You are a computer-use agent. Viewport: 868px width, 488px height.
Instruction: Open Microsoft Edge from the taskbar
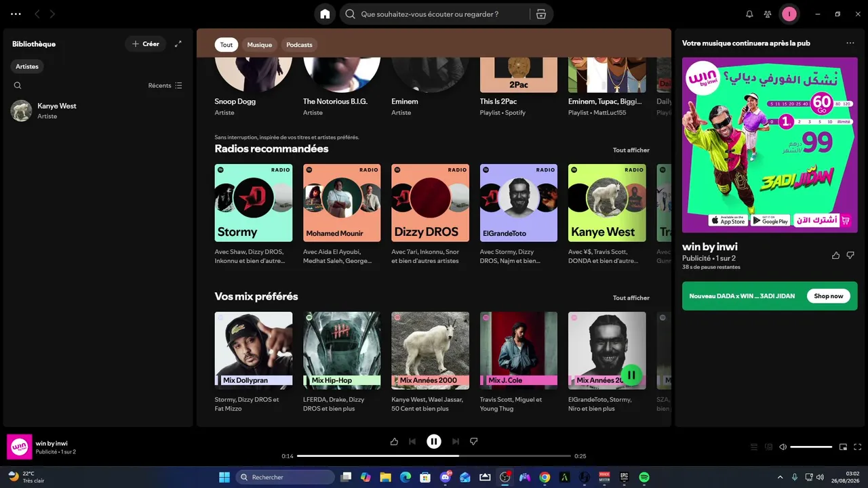coord(406,477)
